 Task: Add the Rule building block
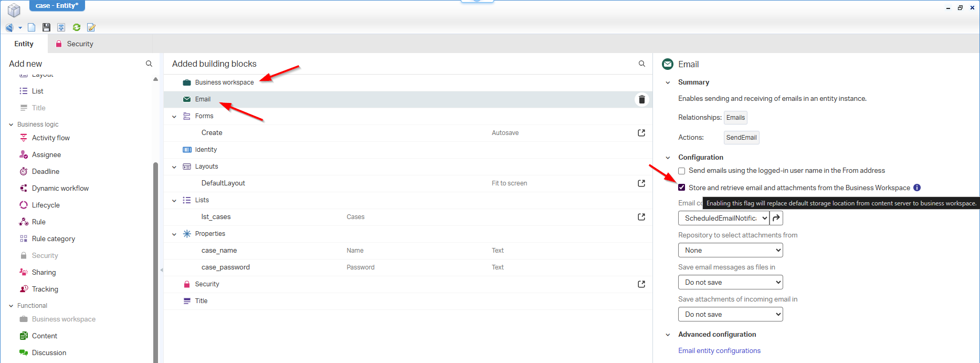point(39,222)
